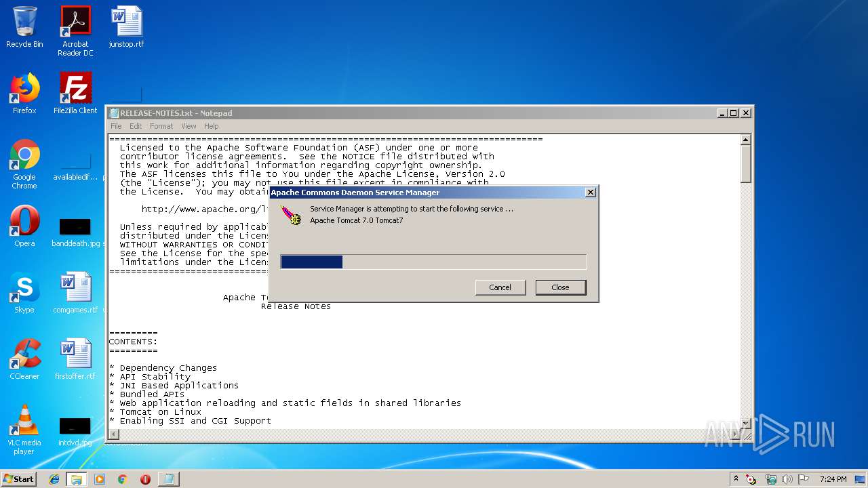868x488 pixels.
Task: Select the banddeath.jpg desktop file
Action: [75, 231]
